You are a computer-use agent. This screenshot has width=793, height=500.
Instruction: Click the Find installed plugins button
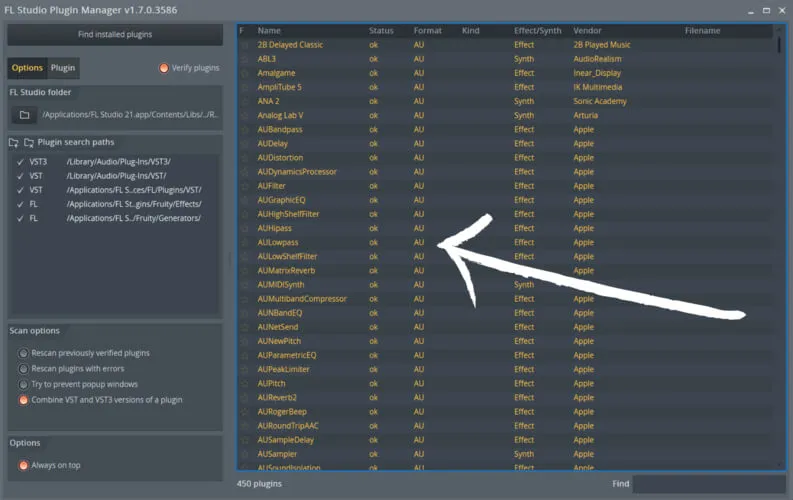tap(115, 34)
